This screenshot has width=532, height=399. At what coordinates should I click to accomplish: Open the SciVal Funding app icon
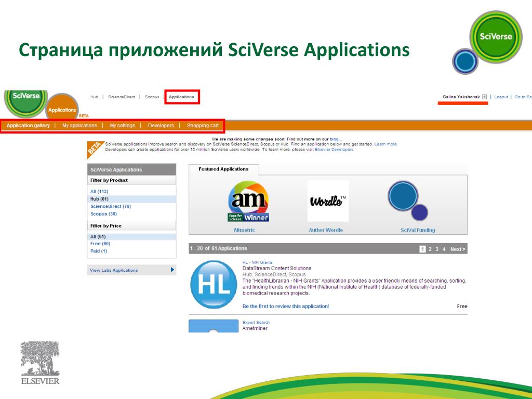[408, 201]
